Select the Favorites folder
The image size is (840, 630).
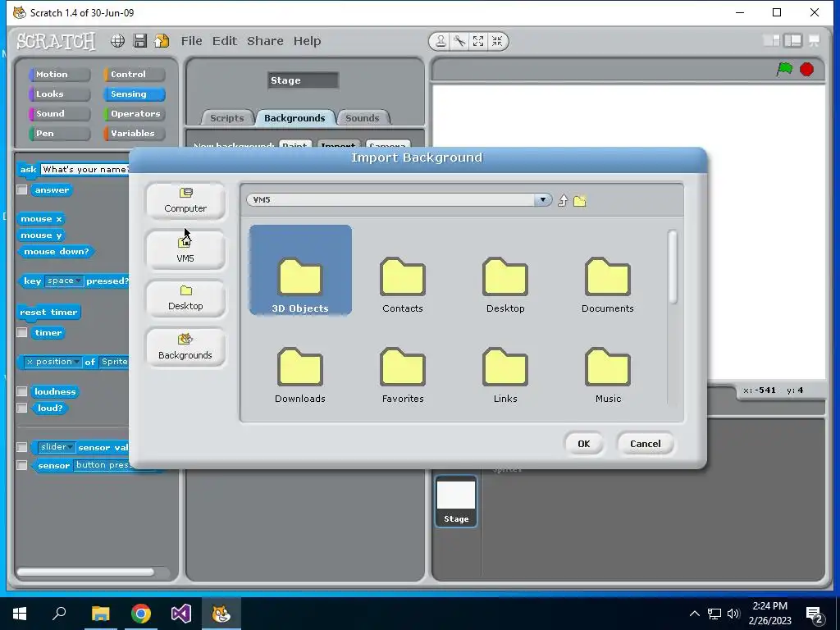coord(402,375)
